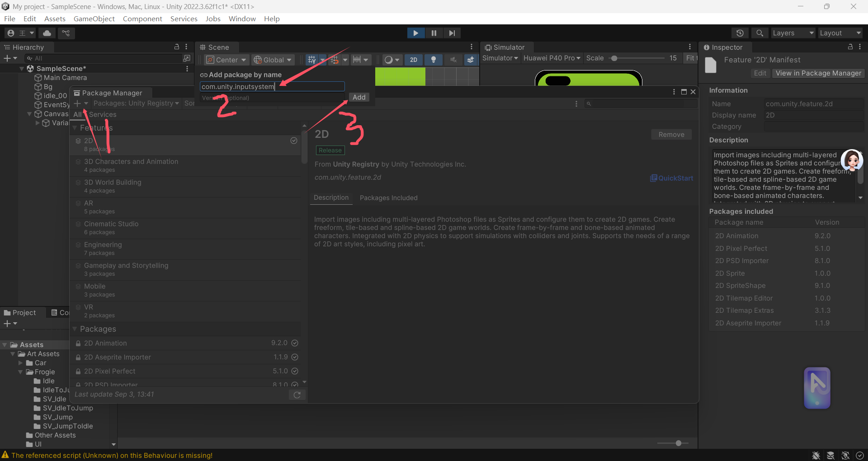Open the Layers dropdown
Viewport: 868px width, 461px height.
tap(793, 33)
